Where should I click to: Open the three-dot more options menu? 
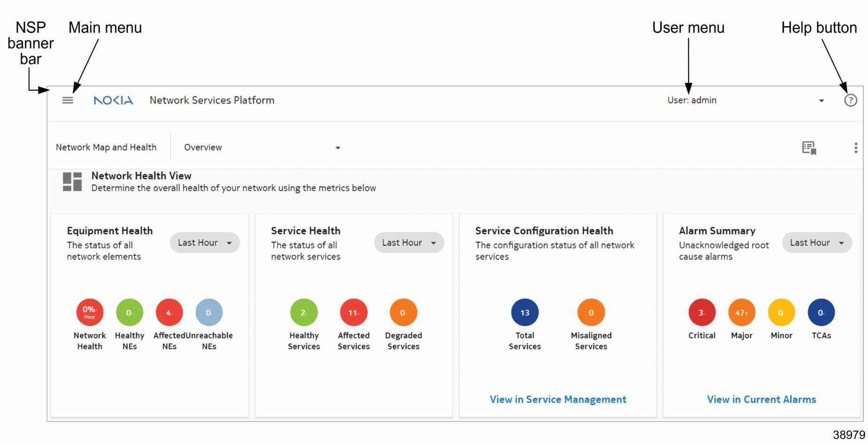[855, 148]
